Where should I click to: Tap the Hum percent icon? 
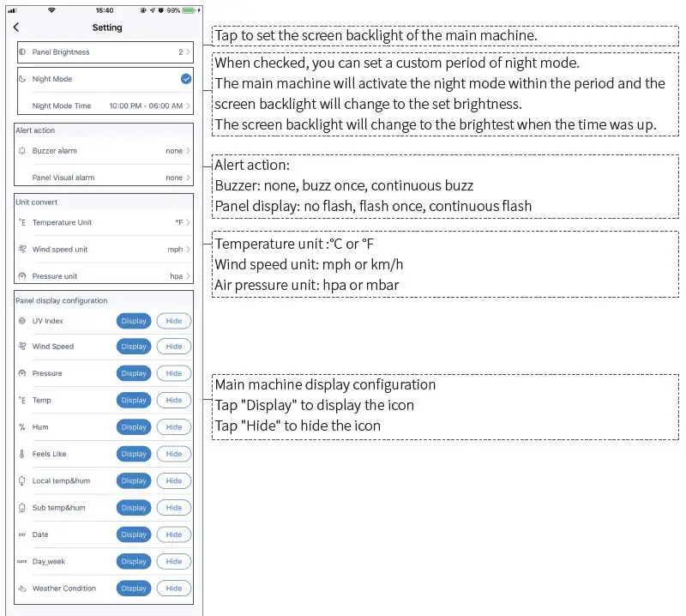tap(22, 427)
